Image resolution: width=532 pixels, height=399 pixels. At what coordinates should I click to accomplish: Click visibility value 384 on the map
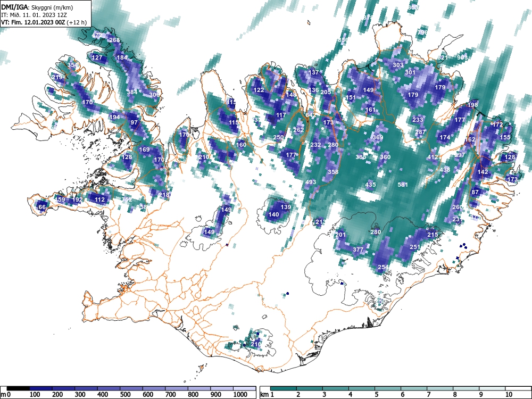click(x=132, y=92)
